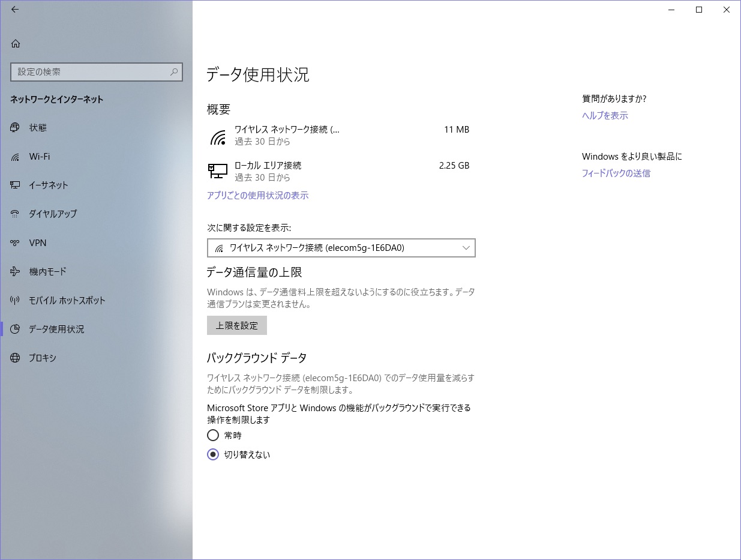The image size is (741, 560).
Task: Open プロキシ settings page
Action: click(x=96, y=358)
